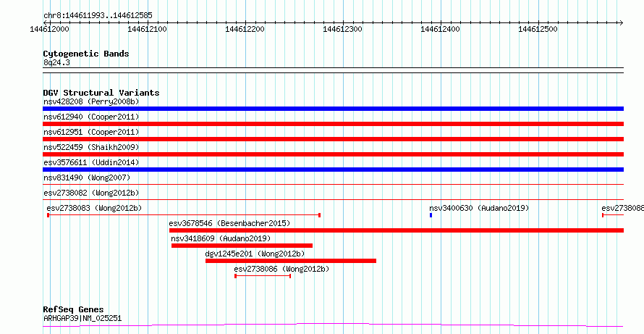Click the thin red esv2738082 line
Screen dimensions: 644x334
click(333, 200)
